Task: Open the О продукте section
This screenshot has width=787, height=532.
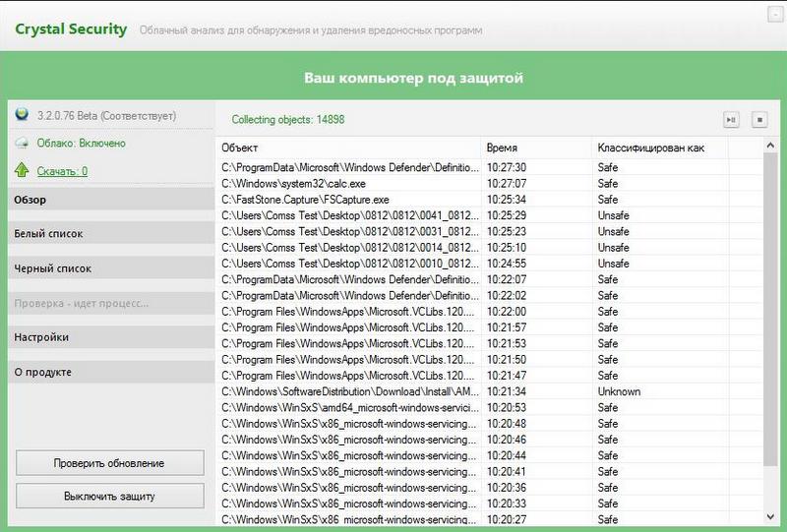Action: 111,372
